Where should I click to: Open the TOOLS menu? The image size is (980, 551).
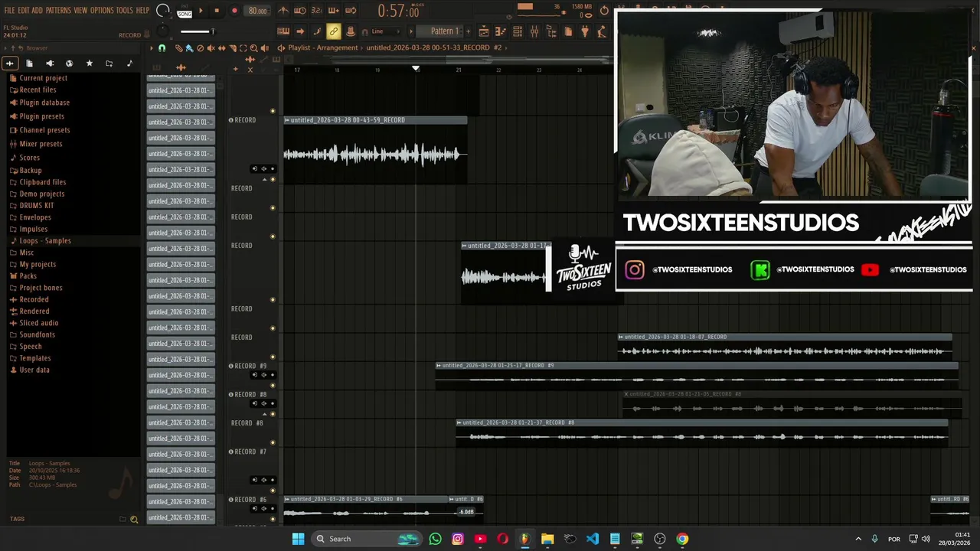click(x=125, y=10)
